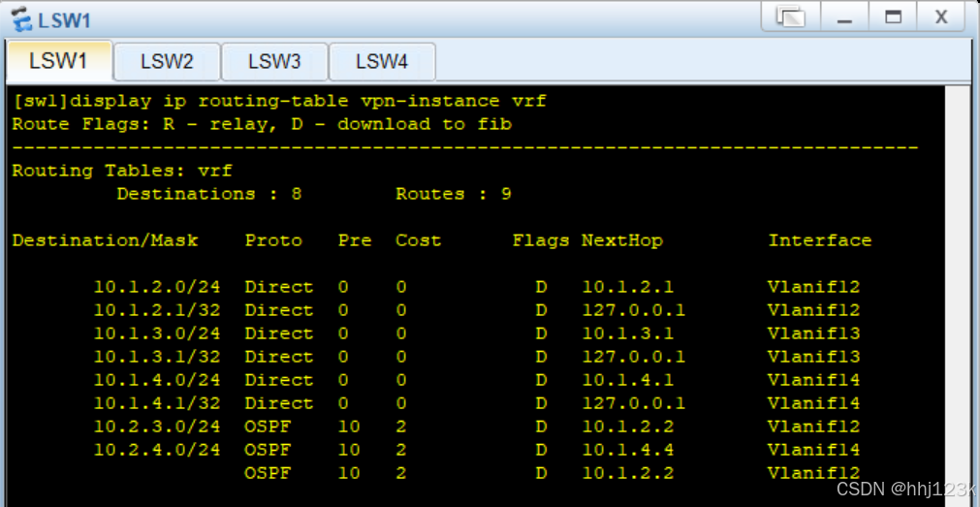This screenshot has height=507, width=980.
Task: Click 'Routing Tables: vrf' text
Action: pyautogui.click(x=122, y=171)
